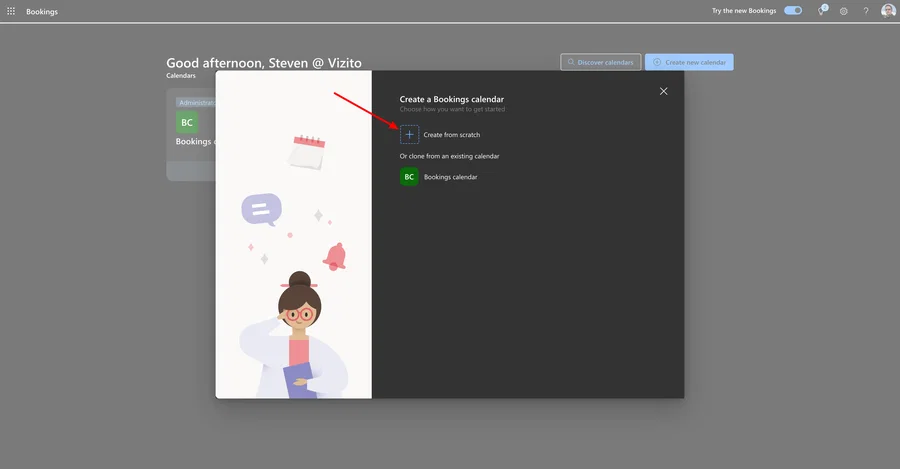Screen dimensions: 900x469
Task: Click the Create new calendar button
Action: (x=689, y=62)
